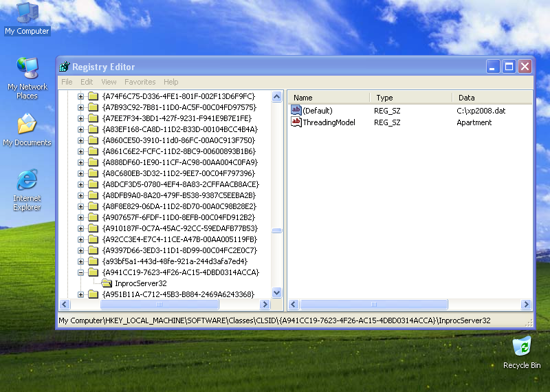Click the Registry Editor title bar icon
Screen dimensions: 550x392
65,66
